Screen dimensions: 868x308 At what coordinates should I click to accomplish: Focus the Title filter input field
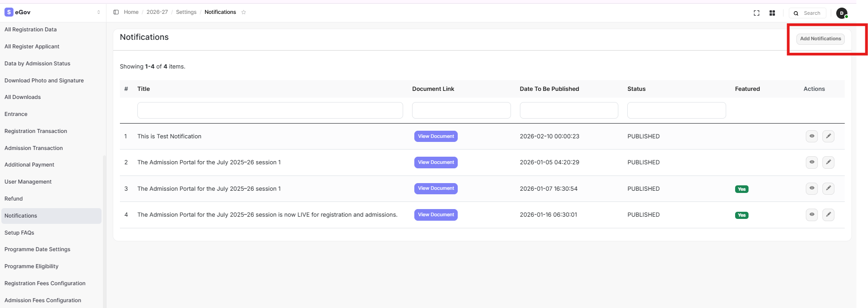click(270, 110)
